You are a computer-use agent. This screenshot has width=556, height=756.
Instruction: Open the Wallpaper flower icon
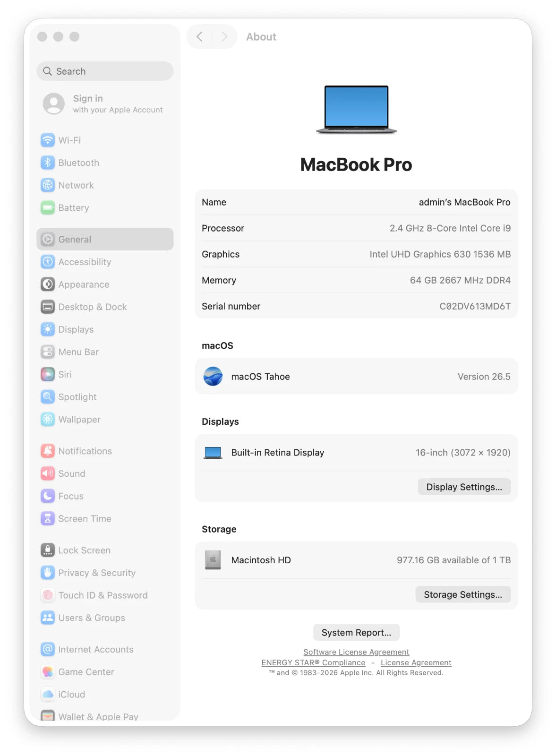[x=48, y=419]
